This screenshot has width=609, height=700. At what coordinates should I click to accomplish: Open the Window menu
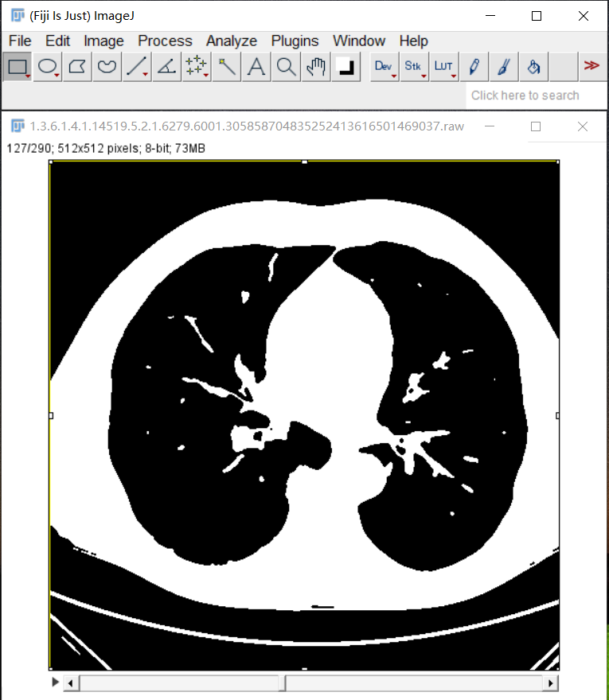click(x=359, y=41)
